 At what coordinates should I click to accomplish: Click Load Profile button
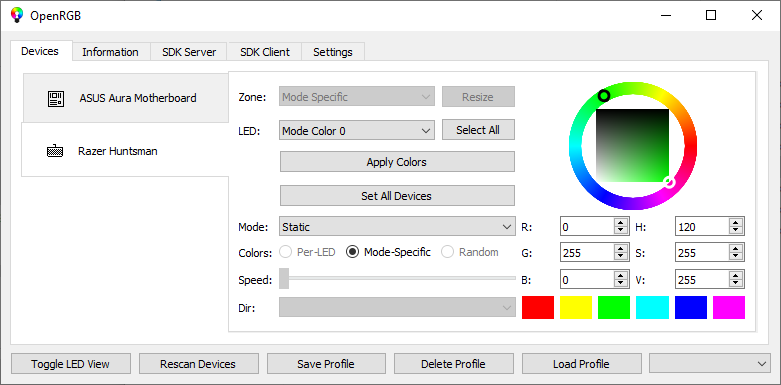[x=581, y=364]
